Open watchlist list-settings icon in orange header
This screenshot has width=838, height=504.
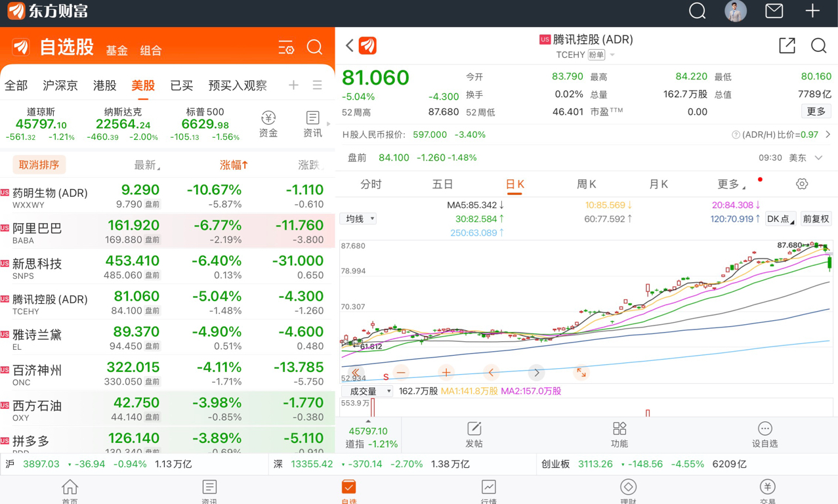[x=286, y=47]
